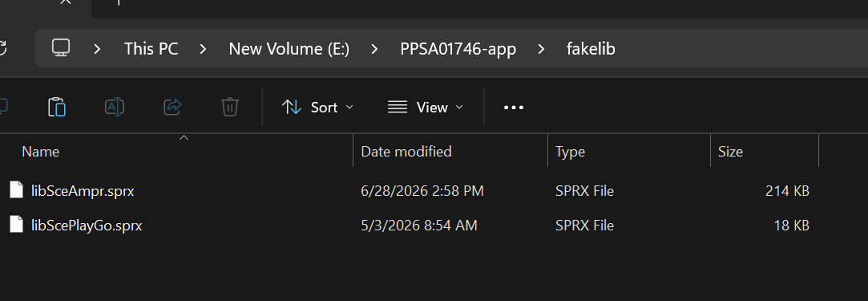Click SPRX File type of libSceAmpr.sprx
The image size is (868, 301).
(x=584, y=191)
